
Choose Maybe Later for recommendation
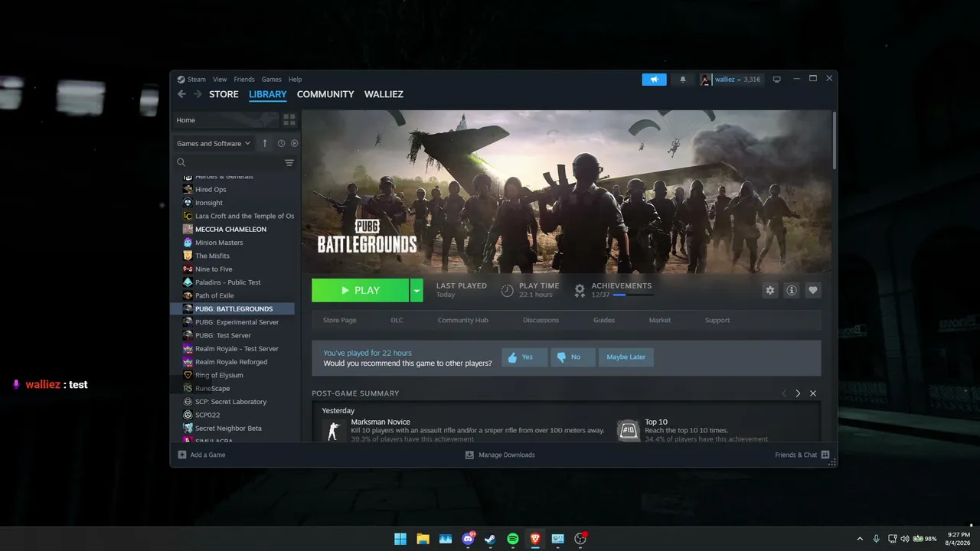[626, 357]
